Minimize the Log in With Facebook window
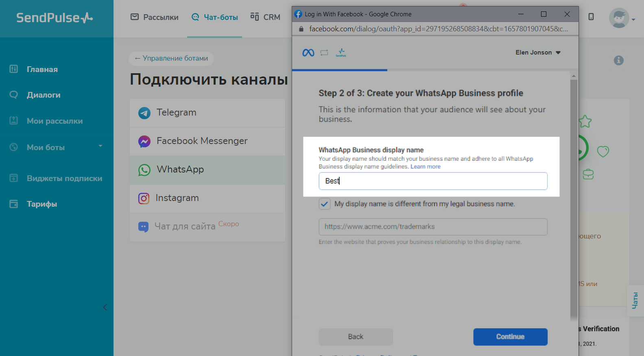This screenshot has width=644, height=356. (521, 14)
